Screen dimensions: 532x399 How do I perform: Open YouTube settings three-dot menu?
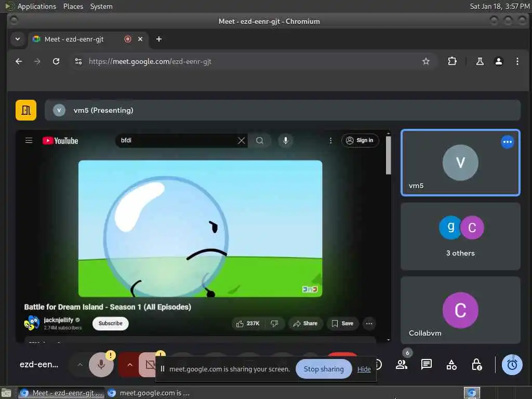[330, 140]
